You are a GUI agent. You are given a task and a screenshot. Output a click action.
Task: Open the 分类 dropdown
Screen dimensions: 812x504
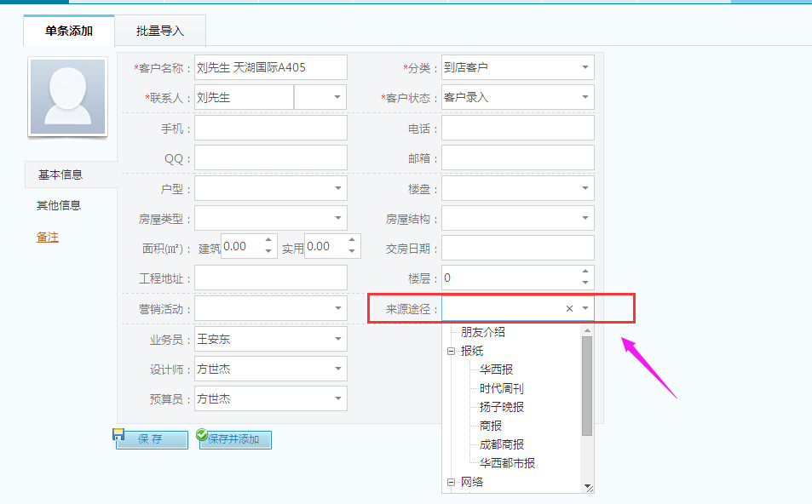coord(585,67)
